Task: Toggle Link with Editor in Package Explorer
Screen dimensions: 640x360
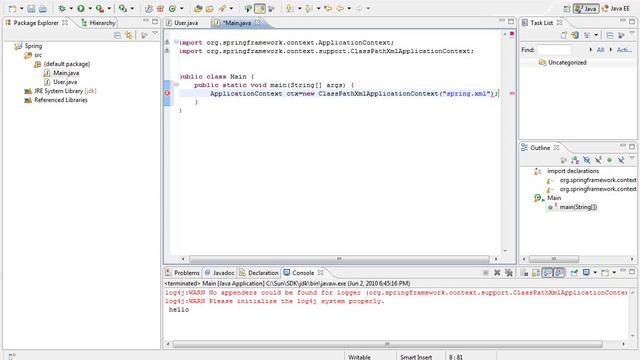Action: click(129, 36)
